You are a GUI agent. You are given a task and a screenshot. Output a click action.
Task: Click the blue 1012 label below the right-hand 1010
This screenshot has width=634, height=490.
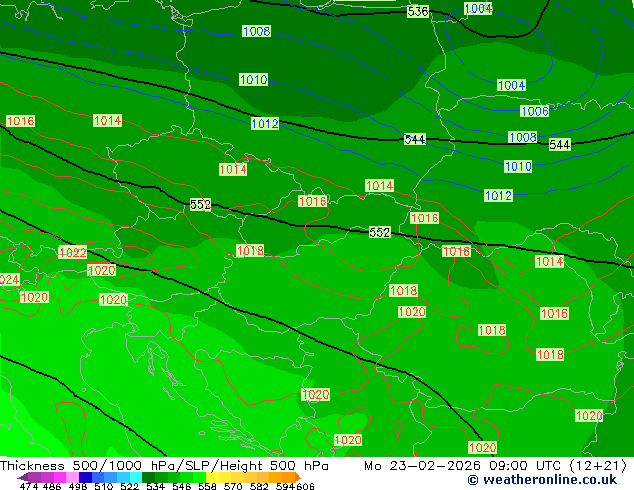click(498, 196)
